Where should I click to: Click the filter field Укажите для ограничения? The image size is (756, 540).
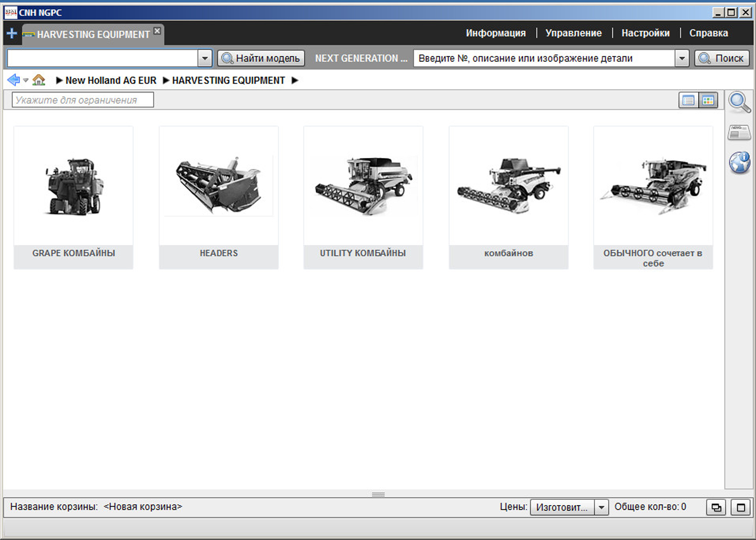[x=83, y=100]
